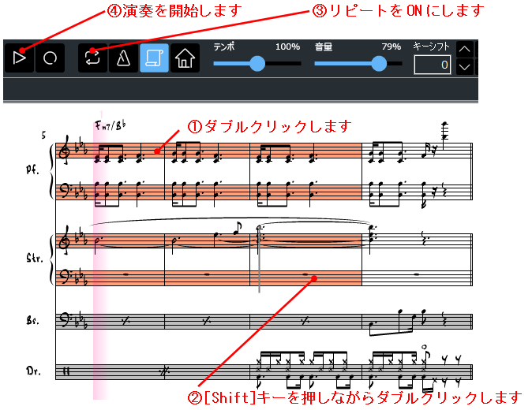
Task: Click the home icon in toolbar
Action: click(x=185, y=58)
